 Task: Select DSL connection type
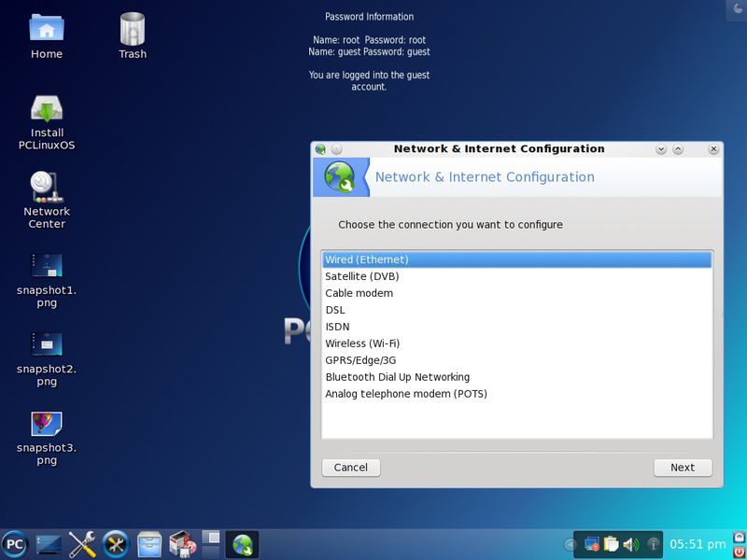point(517,310)
